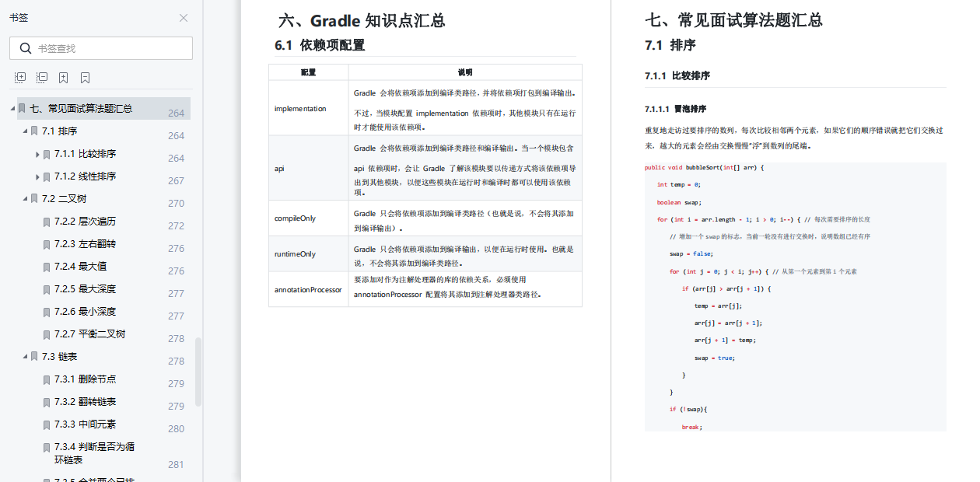Screen dimensions: 980x482
Task: Collapse the 7.3 链表 node
Action: pos(25,357)
